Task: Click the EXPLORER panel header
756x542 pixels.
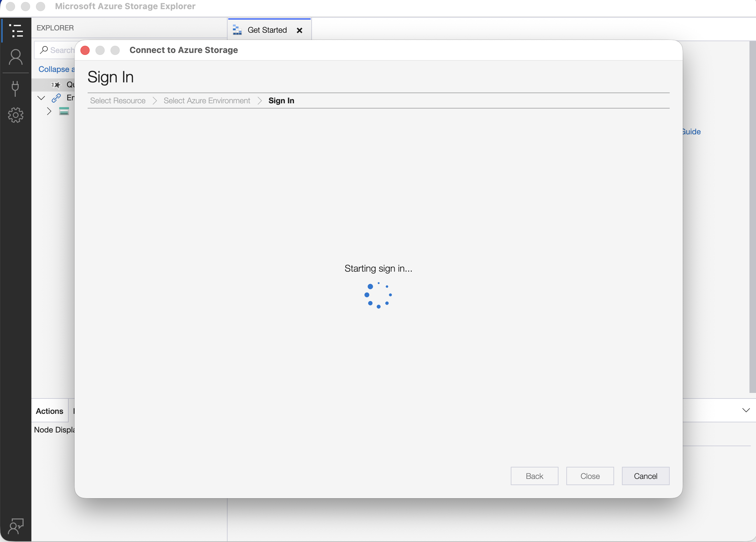Action: [x=55, y=28]
